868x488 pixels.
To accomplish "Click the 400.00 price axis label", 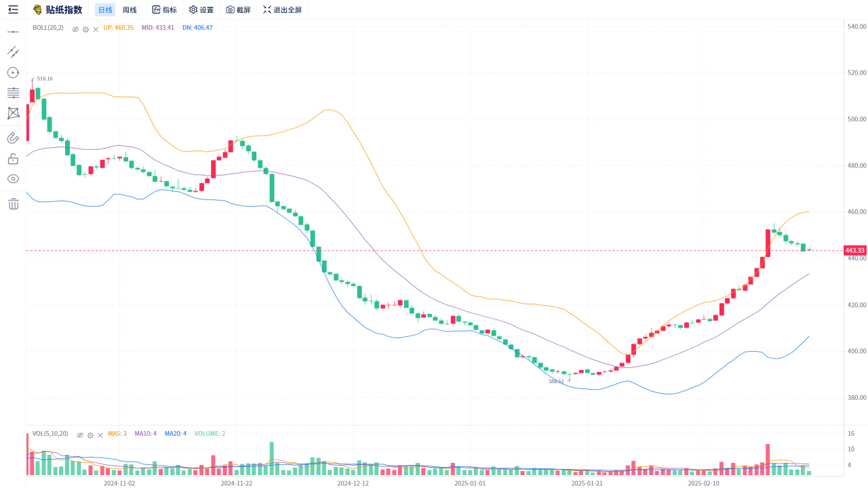I will [x=857, y=351].
